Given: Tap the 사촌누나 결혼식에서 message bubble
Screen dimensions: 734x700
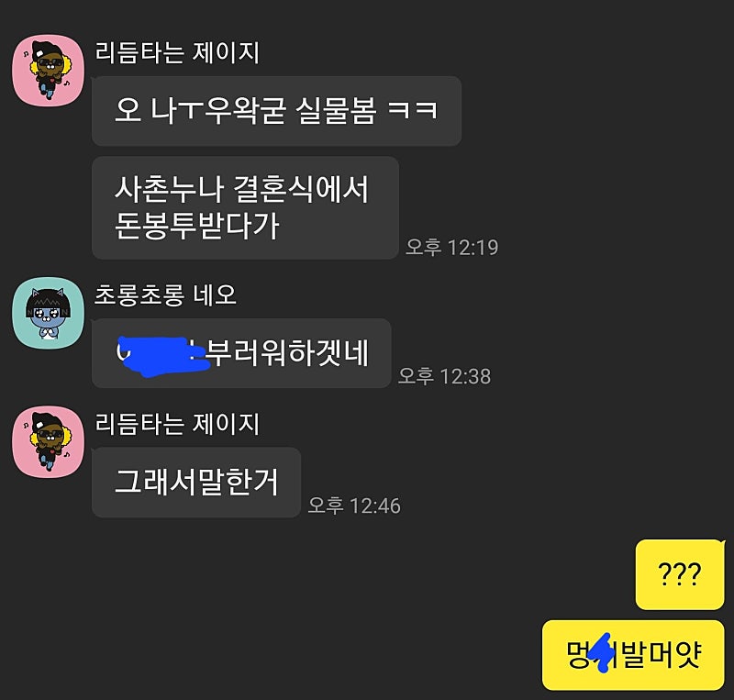Looking at the screenshot, I should pos(245,208).
